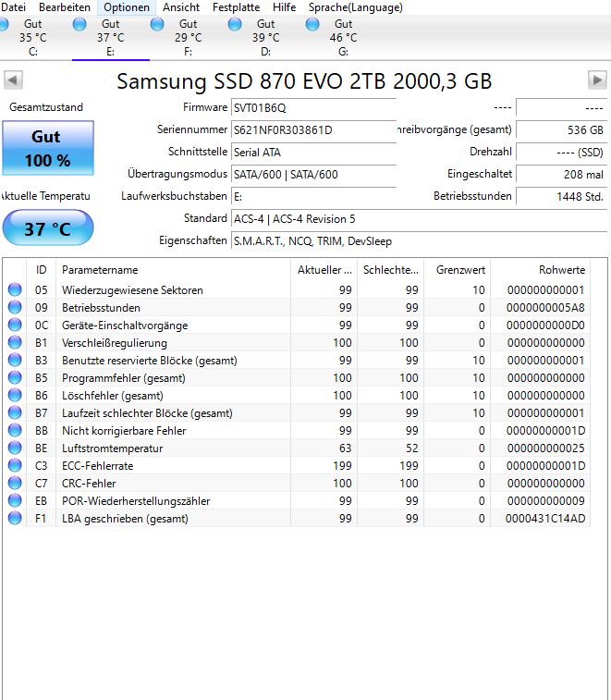Screen dimensions: 611x700
Task: Click the Laufwerksbuchstaben field E:
Action: tap(313, 197)
